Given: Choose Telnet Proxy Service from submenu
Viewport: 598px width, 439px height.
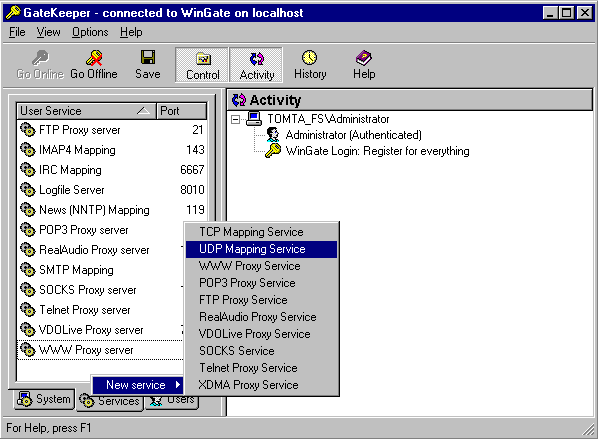Looking at the screenshot, I should coord(262,368).
